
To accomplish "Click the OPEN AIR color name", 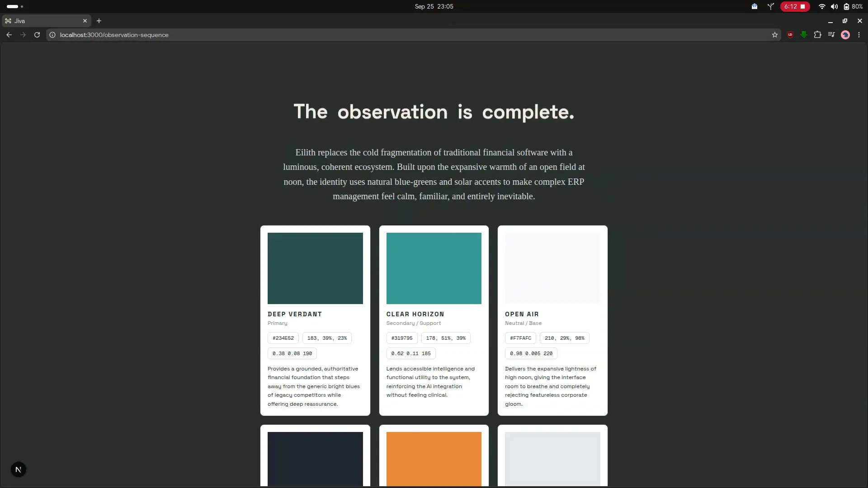I will tap(522, 314).
